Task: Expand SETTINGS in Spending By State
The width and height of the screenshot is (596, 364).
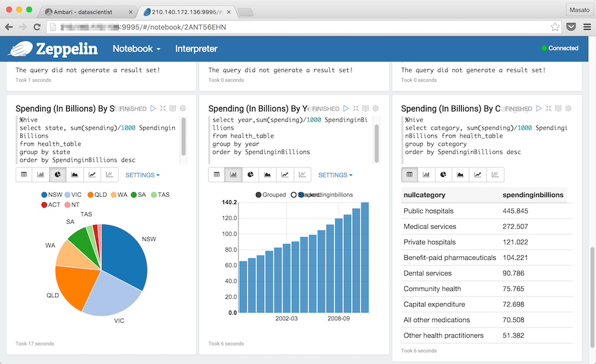Action: coord(143,175)
